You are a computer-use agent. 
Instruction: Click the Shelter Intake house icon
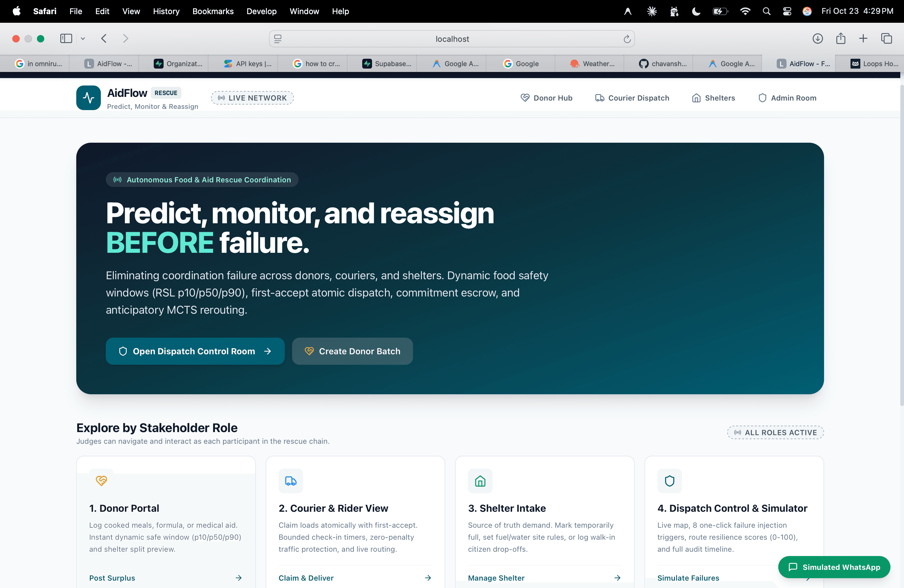click(x=480, y=480)
